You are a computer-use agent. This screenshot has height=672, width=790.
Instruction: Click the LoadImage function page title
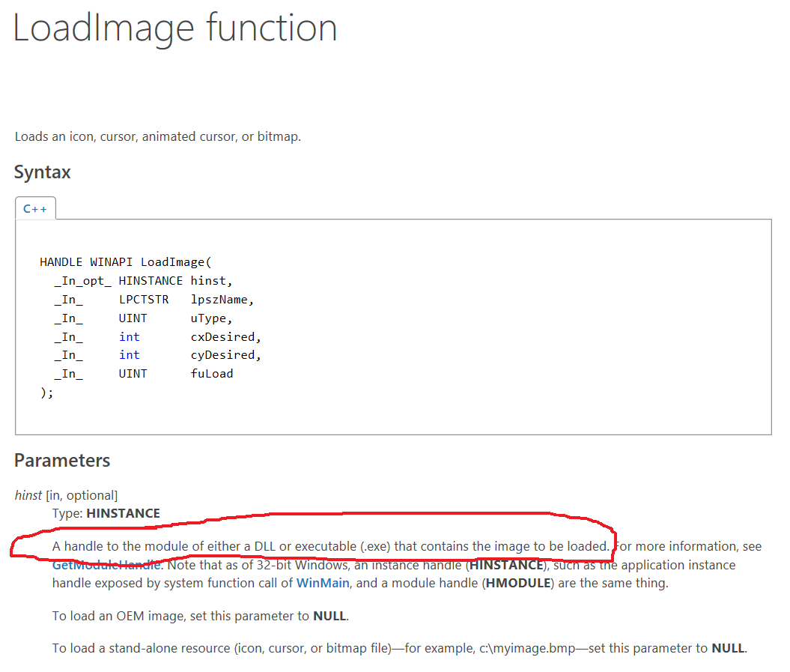click(175, 28)
